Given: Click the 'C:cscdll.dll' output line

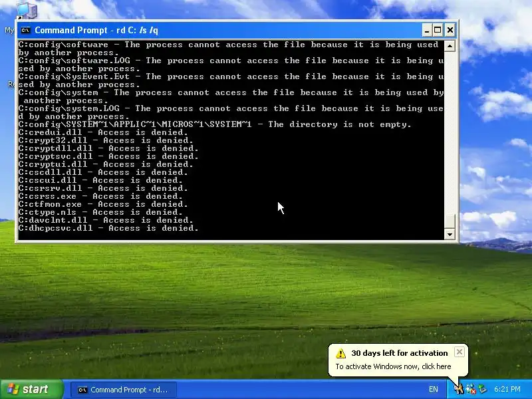Looking at the screenshot, I should tap(103, 172).
